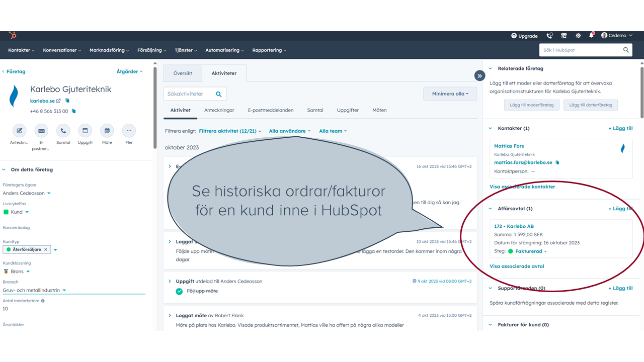Click Lägg till dotterföretag button

591,105
